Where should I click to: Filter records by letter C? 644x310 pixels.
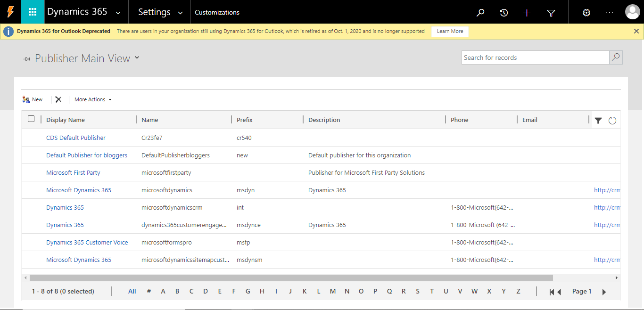point(191,291)
